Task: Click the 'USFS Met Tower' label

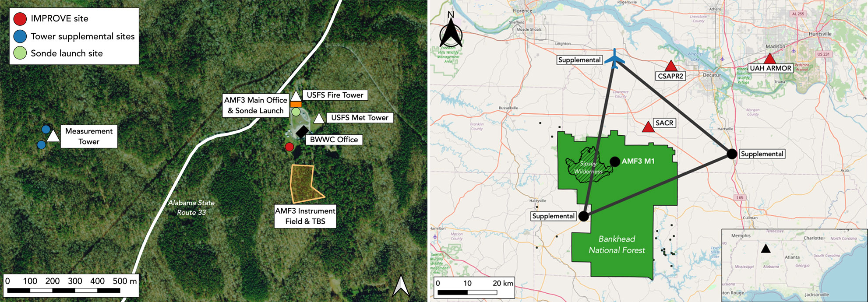Action: click(x=360, y=117)
